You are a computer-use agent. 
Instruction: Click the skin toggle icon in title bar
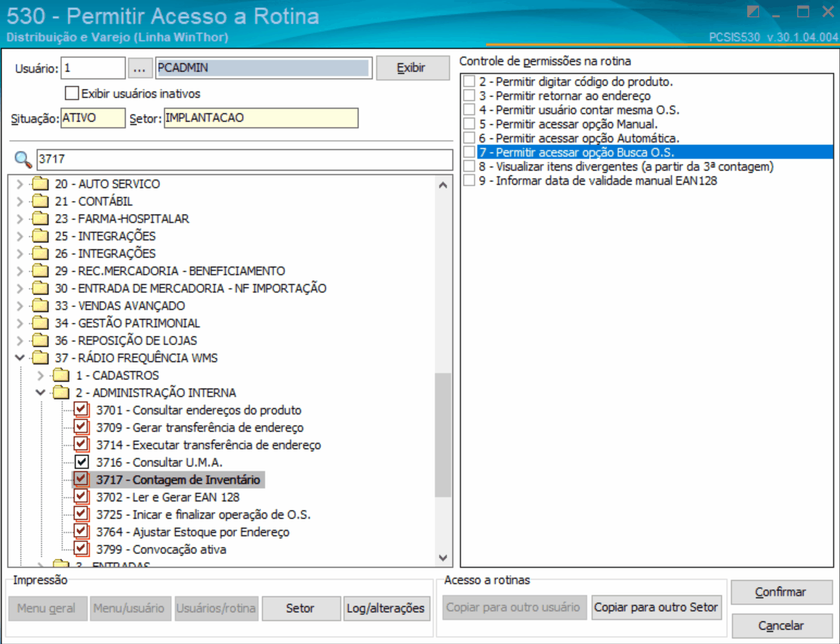point(753,12)
